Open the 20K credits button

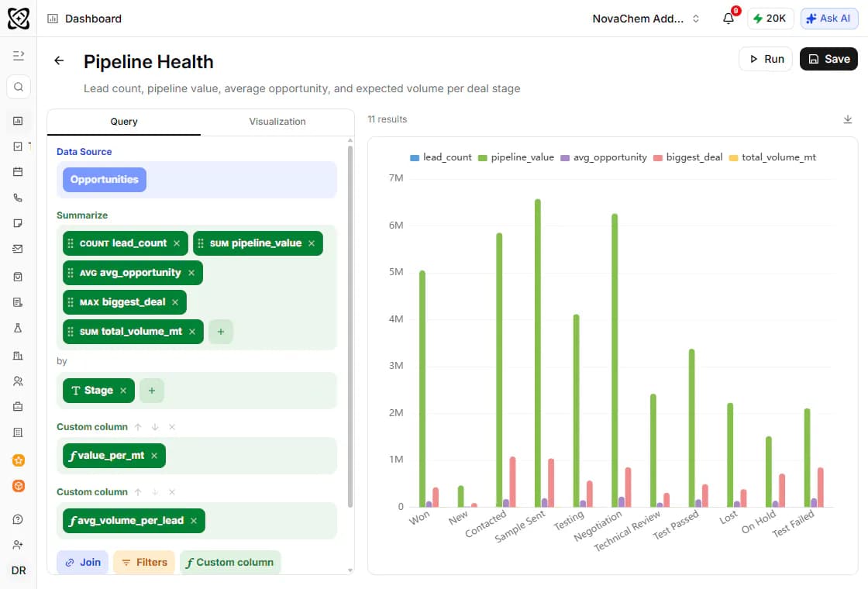[770, 19]
